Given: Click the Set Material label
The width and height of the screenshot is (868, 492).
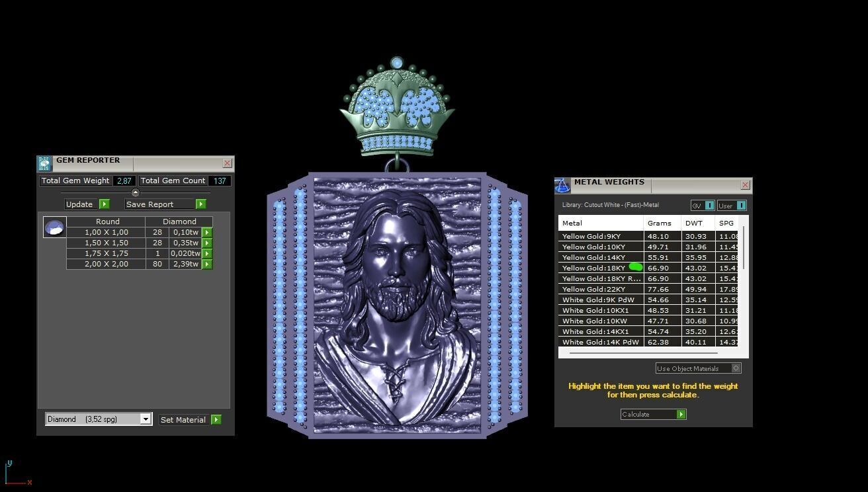Looking at the screenshot, I should pos(183,420).
